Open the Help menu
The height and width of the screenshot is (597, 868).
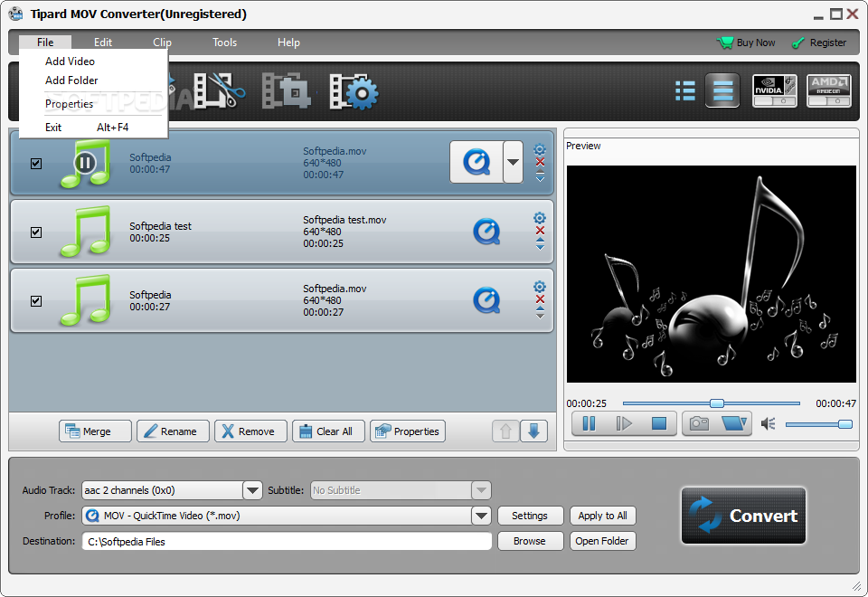(x=288, y=43)
